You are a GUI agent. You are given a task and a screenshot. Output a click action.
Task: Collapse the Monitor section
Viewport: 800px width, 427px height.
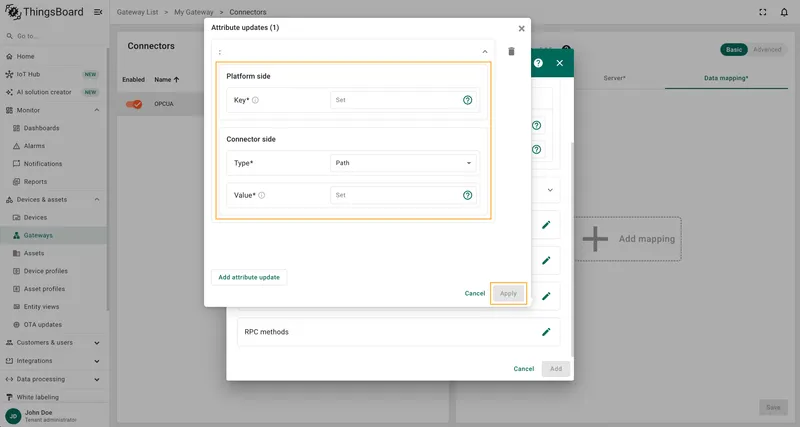[x=97, y=110]
